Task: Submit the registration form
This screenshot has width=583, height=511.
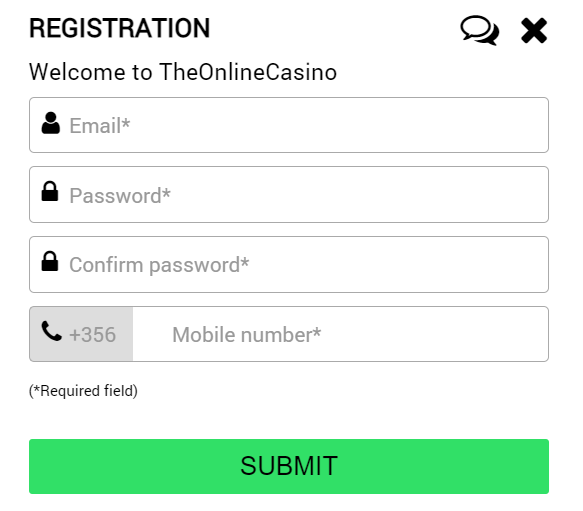Action: (x=289, y=466)
